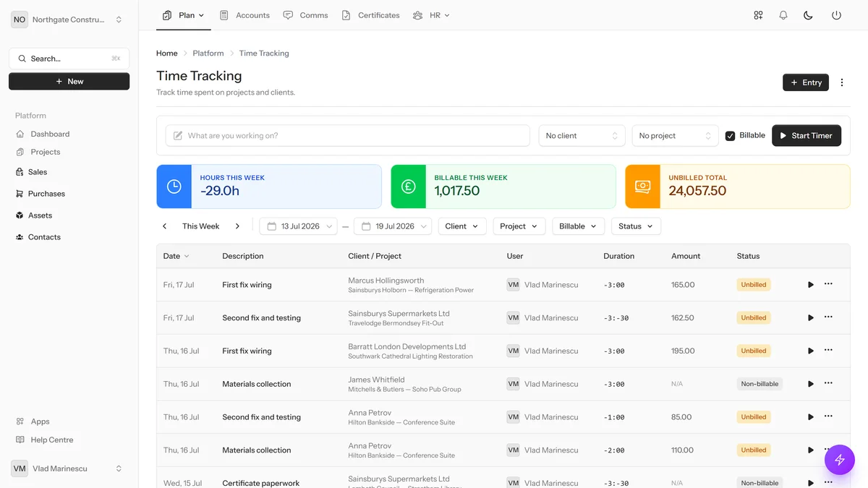
Task: Click the Hours This Week clock icon
Action: (174, 187)
